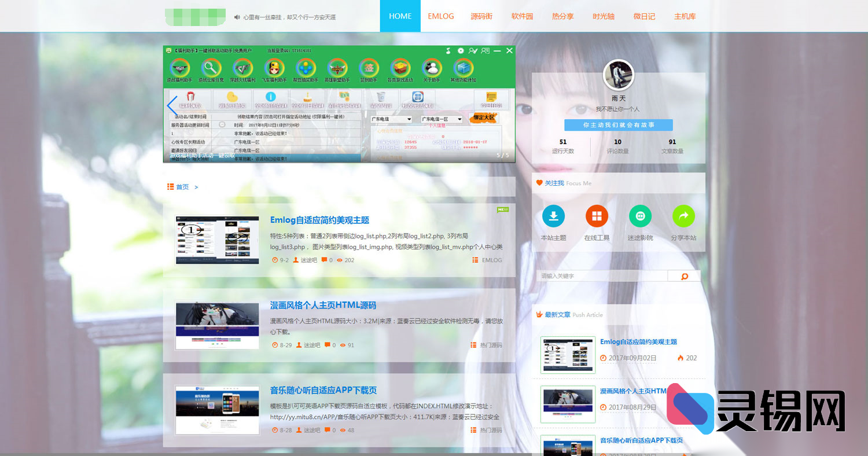Open the orange 在线工具 tools icon
Viewport: 868px width, 456px height.
click(597, 215)
